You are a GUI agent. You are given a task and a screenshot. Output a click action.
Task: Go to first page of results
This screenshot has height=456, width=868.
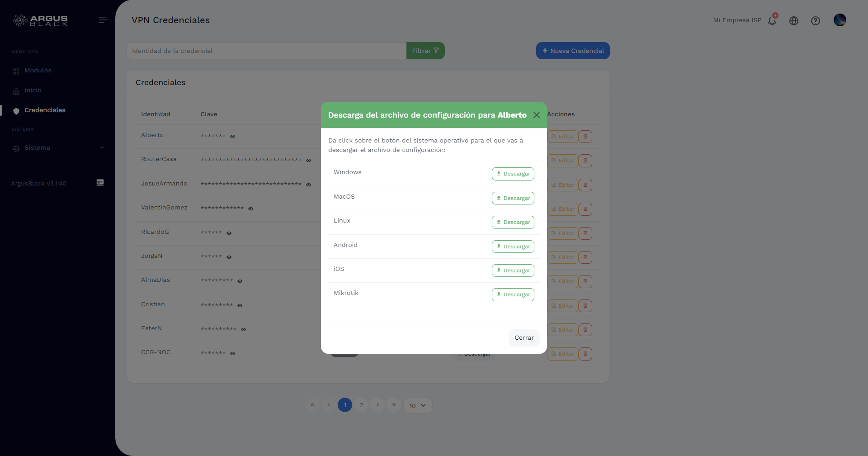pos(312,405)
